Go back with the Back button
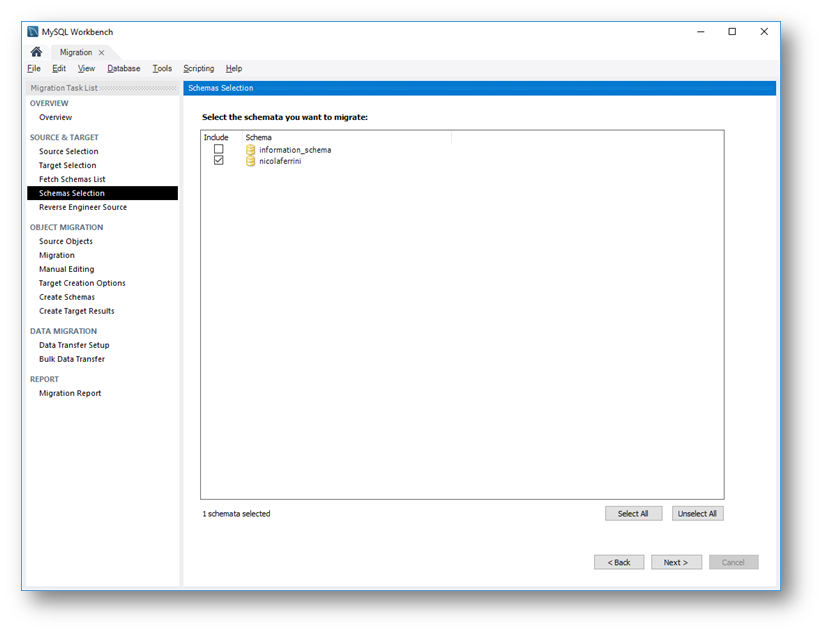This screenshot has width=823, height=633. click(619, 562)
